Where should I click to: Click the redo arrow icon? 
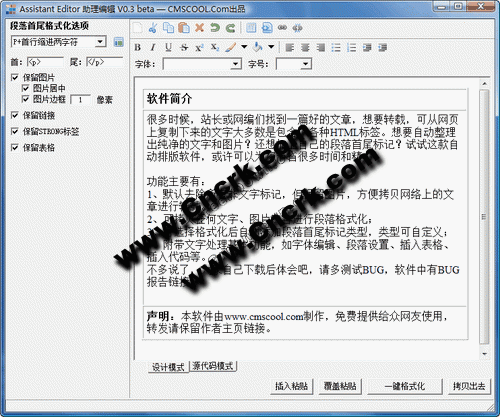point(230,28)
